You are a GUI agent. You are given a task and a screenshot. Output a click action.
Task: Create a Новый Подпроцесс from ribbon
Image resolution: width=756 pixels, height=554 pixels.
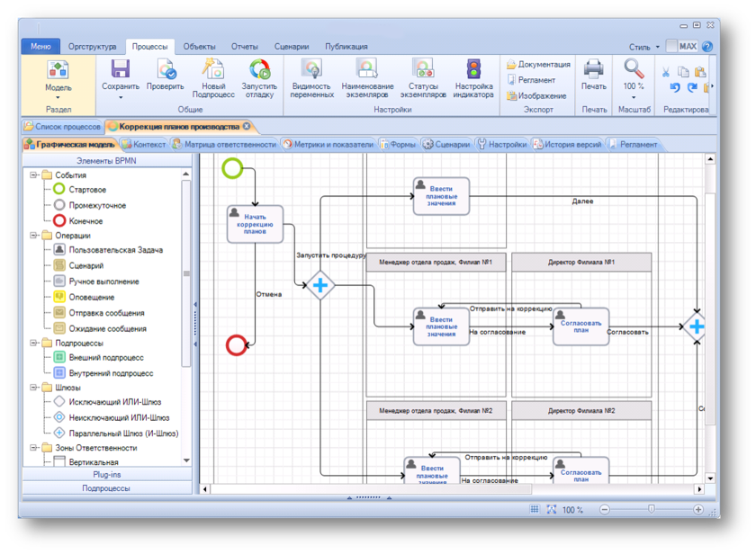212,70
